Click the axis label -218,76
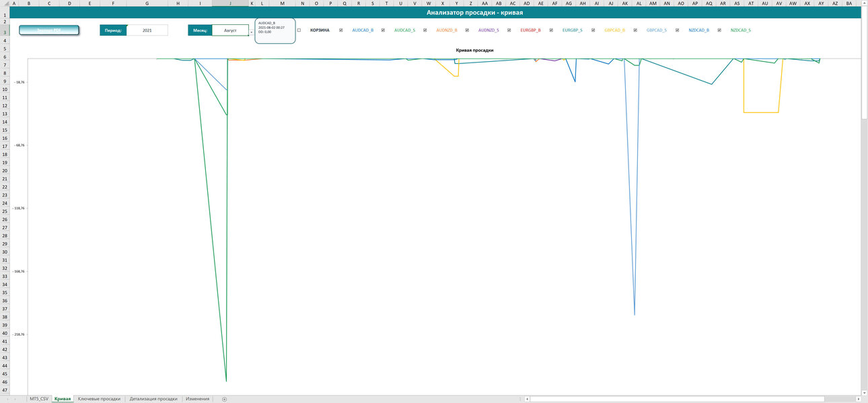868x403 pixels. click(x=18, y=334)
